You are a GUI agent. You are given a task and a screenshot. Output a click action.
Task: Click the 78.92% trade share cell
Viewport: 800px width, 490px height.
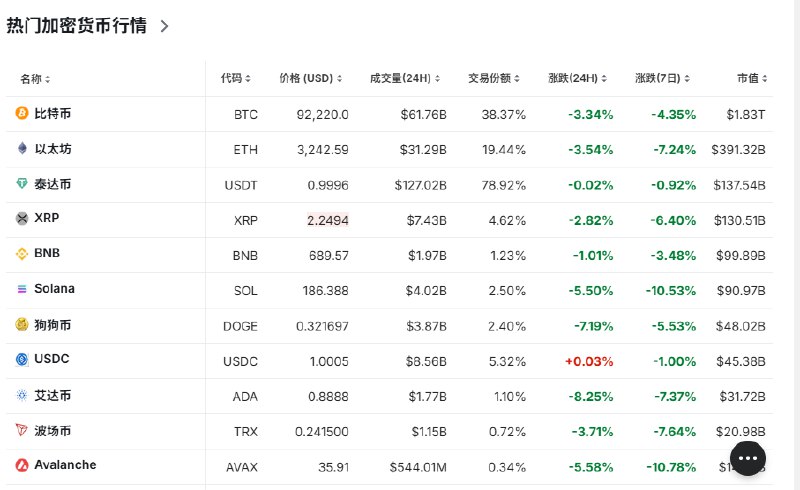[x=504, y=185]
